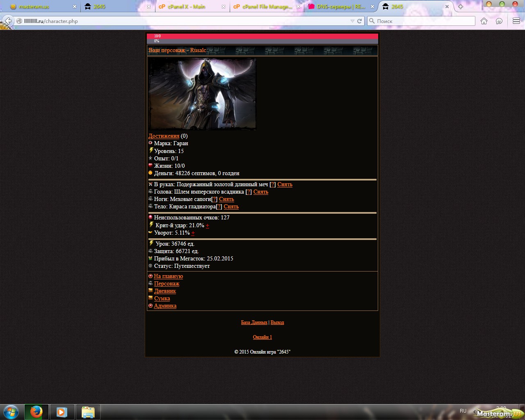This screenshot has height=420, width=525.
Task: Click the reload page icon
Action: pyautogui.click(x=360, y=21)
